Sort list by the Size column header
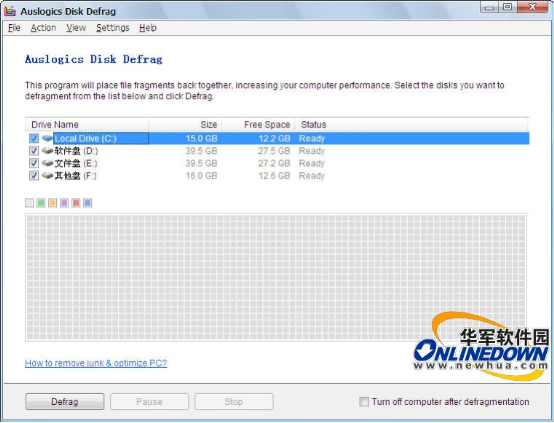This screenshot has height=423, width=554. tap(185, 124)
